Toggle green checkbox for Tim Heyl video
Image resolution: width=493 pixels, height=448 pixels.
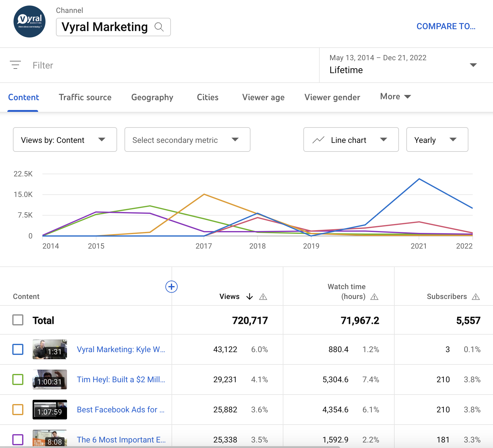point(18,379)
